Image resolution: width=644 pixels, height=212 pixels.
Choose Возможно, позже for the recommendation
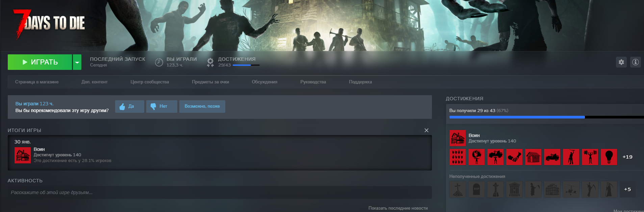202,106
